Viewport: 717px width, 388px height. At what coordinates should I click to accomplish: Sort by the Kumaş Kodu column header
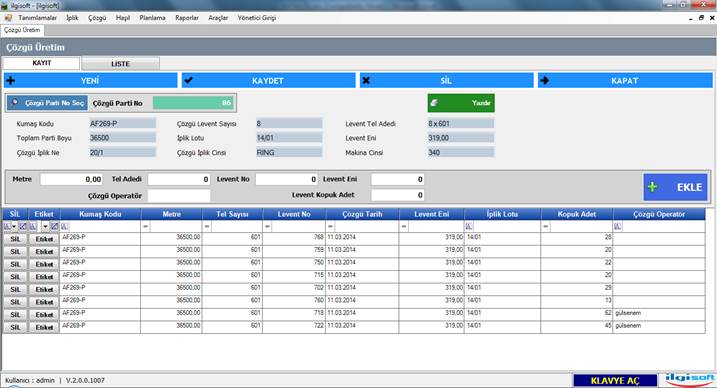click(x=100, y=214)
